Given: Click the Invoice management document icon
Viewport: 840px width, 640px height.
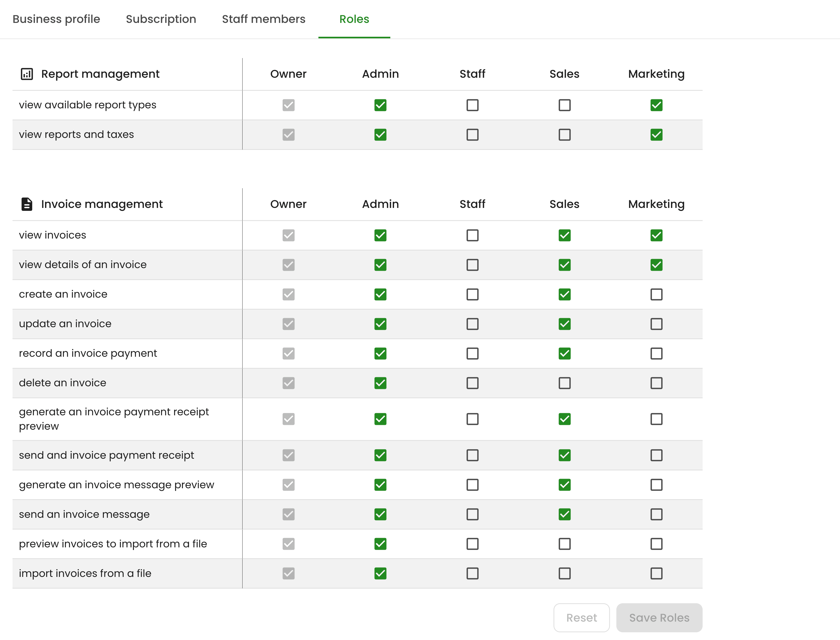Looking at the screenshot, I should tap(27, 204).
